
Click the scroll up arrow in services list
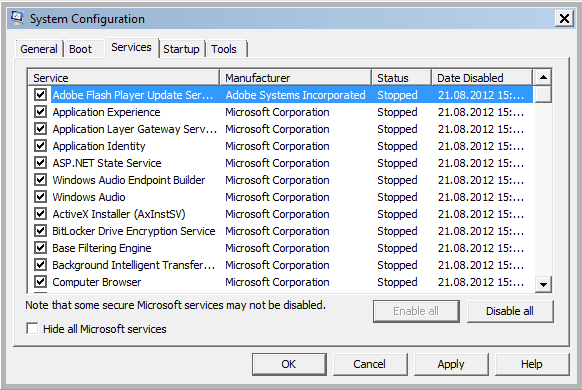pos(543,78)
